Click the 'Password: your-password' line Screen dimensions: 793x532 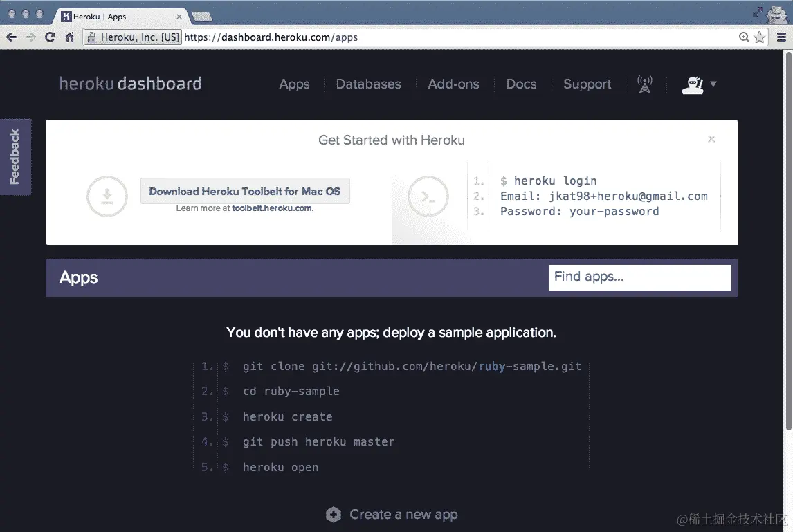pos(580,211)
